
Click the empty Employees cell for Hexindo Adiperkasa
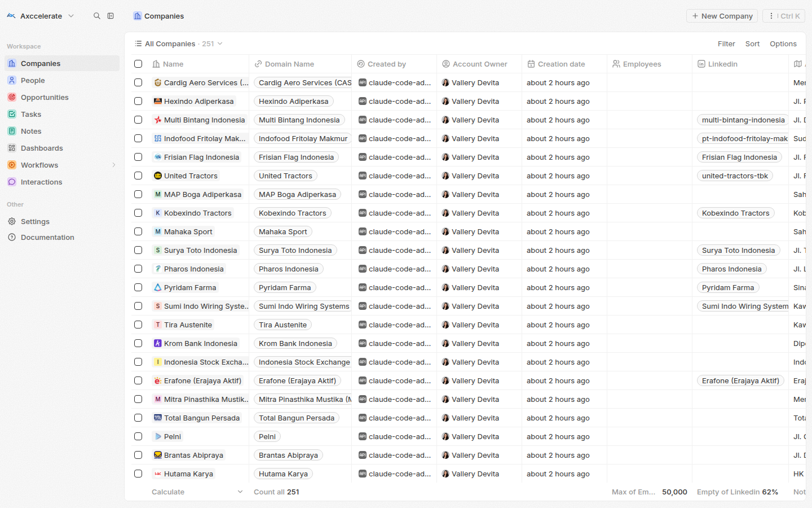tap(650, 101)
